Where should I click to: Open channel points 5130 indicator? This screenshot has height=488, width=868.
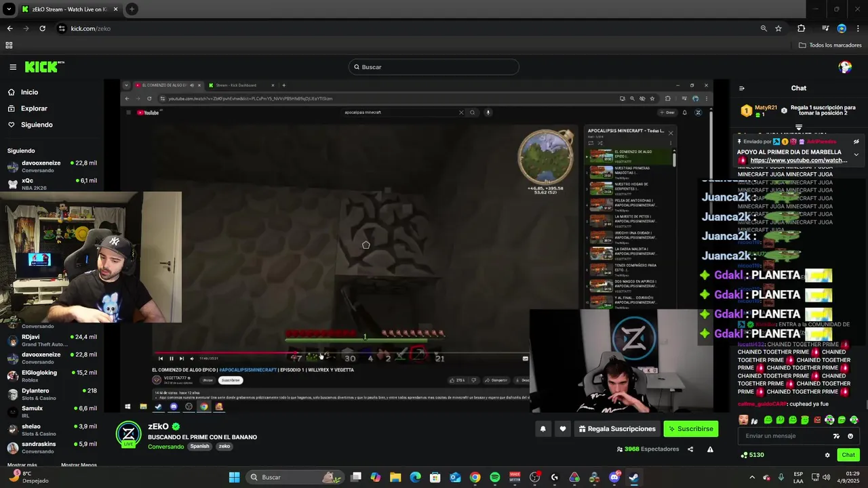tap(753, 455)
